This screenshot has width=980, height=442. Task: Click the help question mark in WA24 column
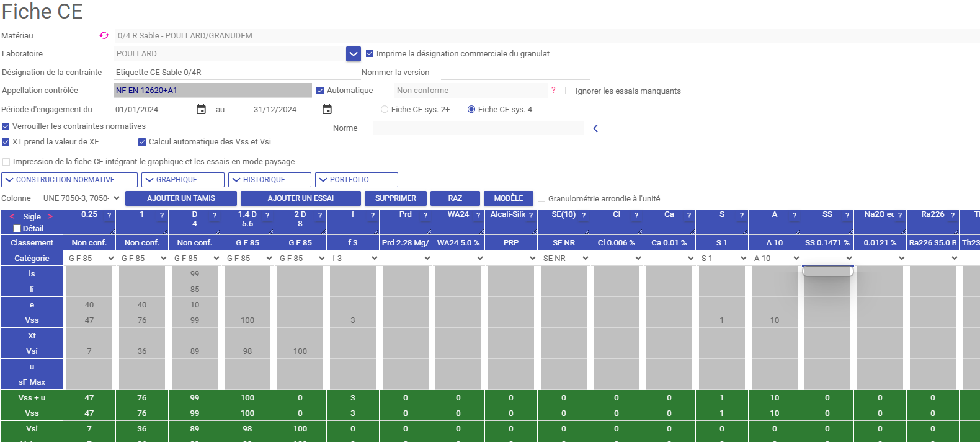(478, 216)
